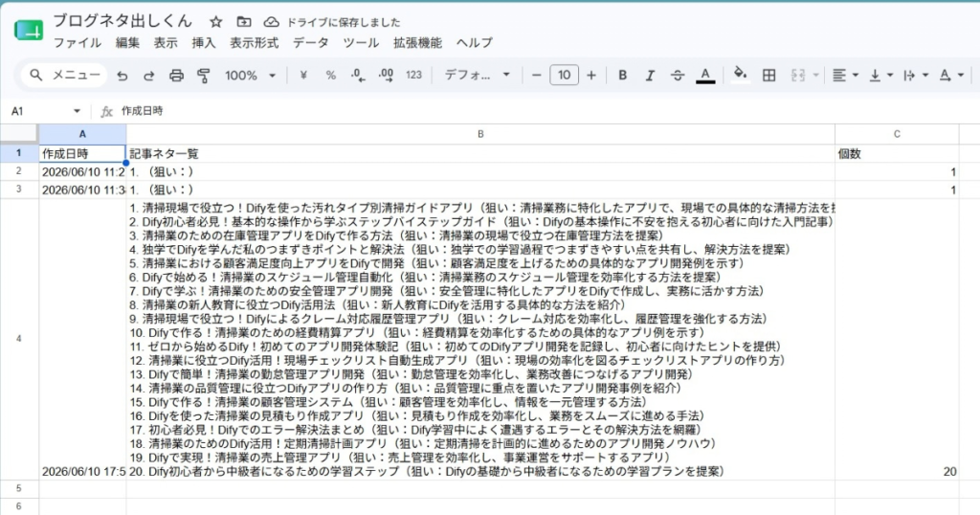Select the paint format tool
This screenshot has height=515, width=980.
[204, 76]
